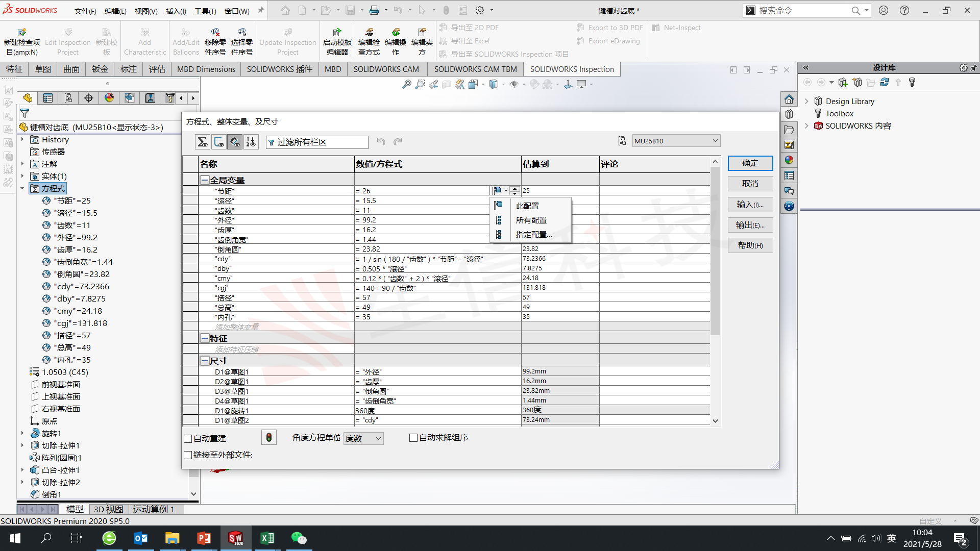980x551 pixels.
Task: Open the ConfigurationManager tab icon
Action: [x=68, y=98]
